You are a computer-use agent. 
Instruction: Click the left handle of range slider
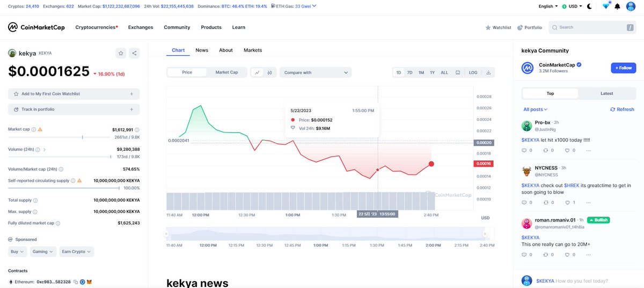(167, 234)
